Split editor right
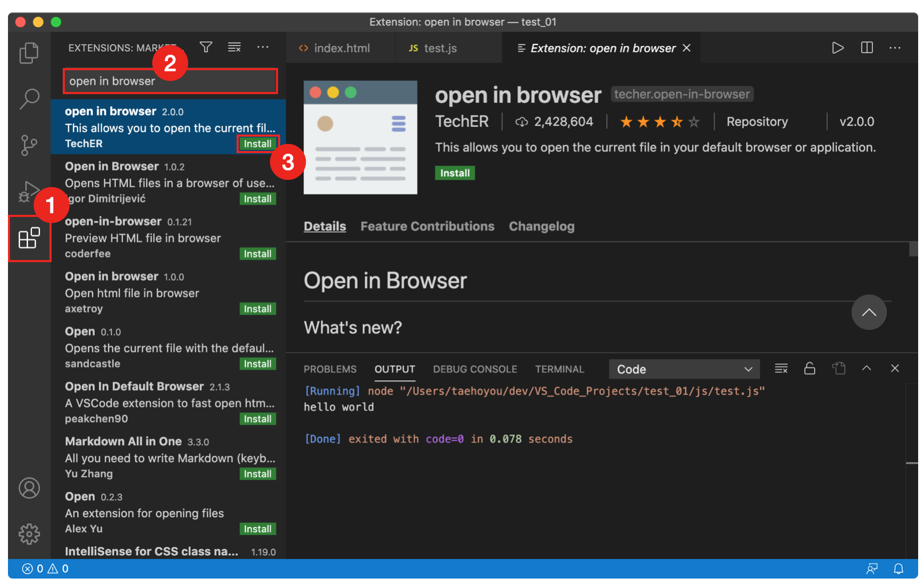 pyautogui.click(x=867, y=48)
